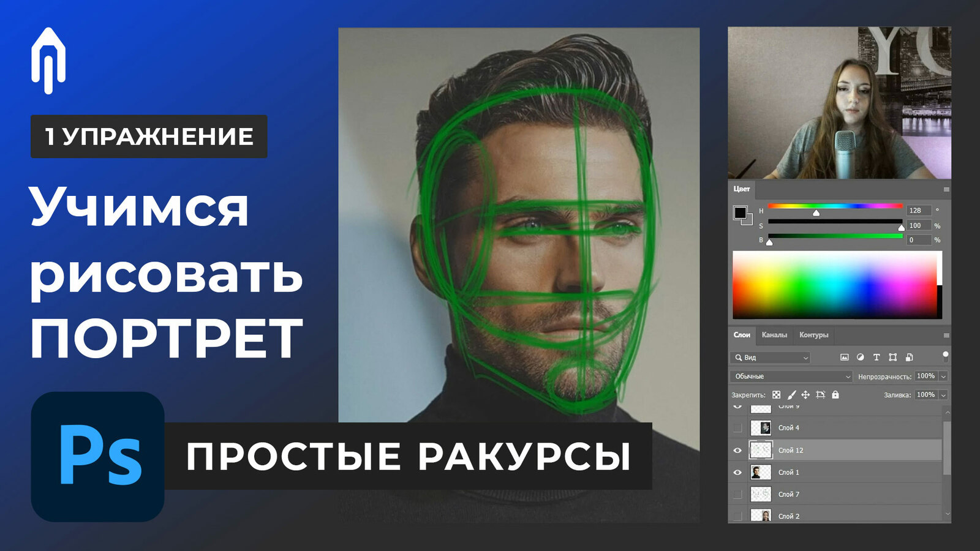Image resolution: width=980 pixels, height=551 pixels.
Task: Show Слой 7 via its visibility box
Action: coord(737,494)
